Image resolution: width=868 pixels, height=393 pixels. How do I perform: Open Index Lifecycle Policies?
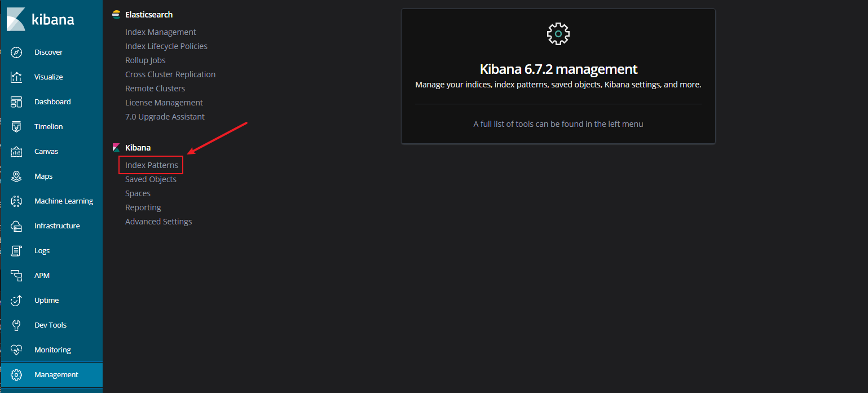166,46
